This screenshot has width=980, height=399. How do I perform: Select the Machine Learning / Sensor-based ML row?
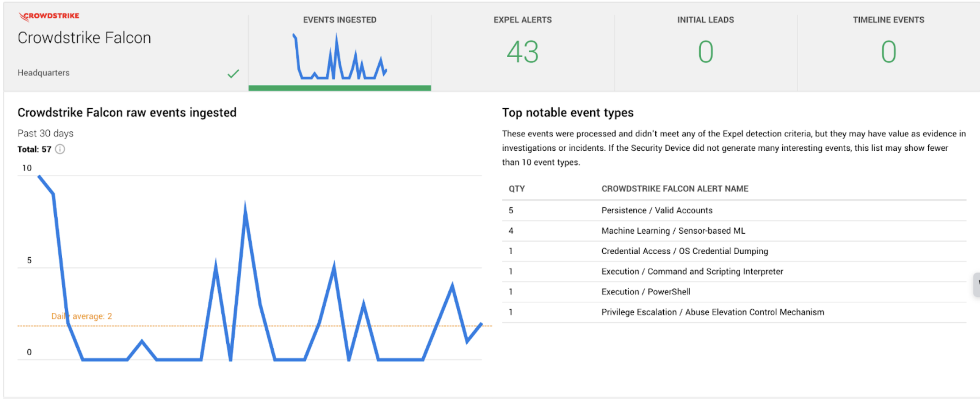click(x=734, y=231)
